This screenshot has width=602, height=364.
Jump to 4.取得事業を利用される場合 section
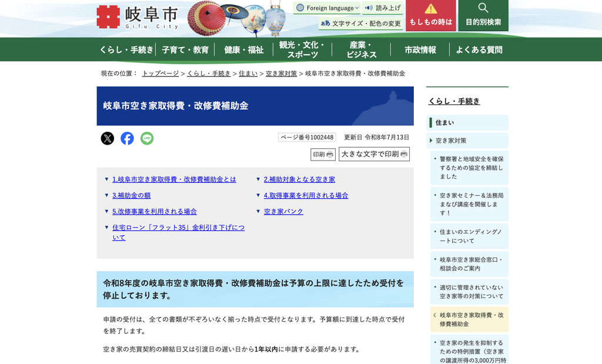coord(306,195)
